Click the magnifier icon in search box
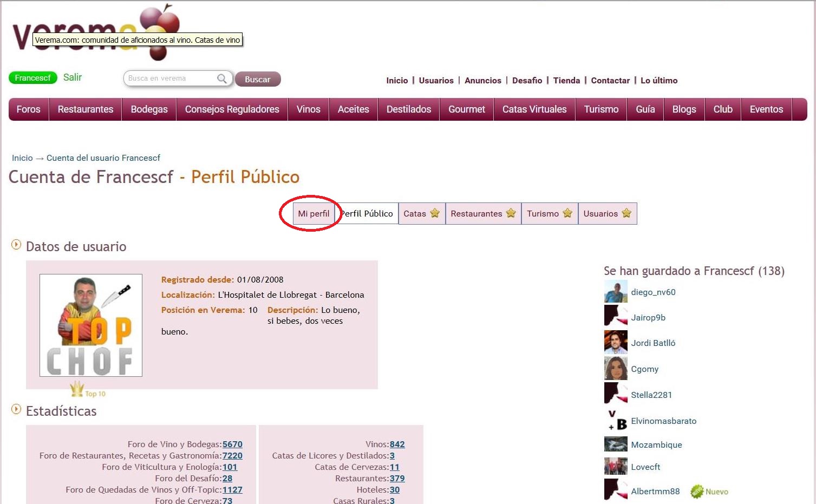This screenshot has width=816, height=504. point(222,78)
